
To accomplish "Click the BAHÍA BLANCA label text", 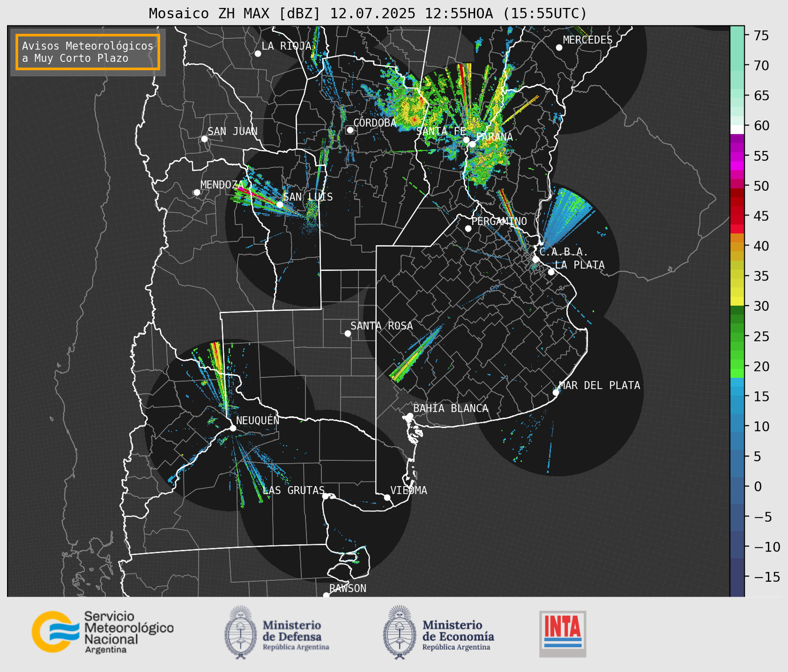I will pos(451,408).
